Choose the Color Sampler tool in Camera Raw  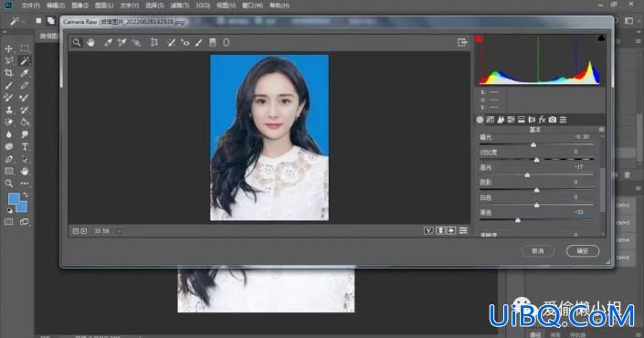[122, 42]
